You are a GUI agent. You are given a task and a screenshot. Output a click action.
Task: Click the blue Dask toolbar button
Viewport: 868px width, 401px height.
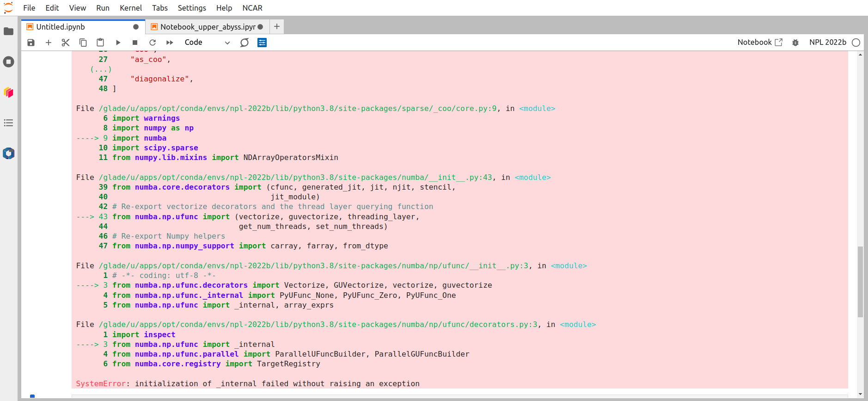(x=262, y=43)
